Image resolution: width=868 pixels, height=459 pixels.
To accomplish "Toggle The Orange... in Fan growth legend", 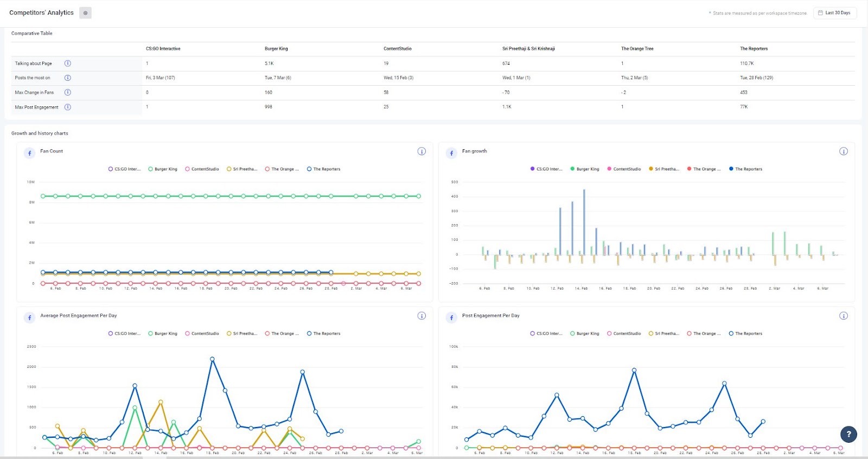I will (704, 169).
